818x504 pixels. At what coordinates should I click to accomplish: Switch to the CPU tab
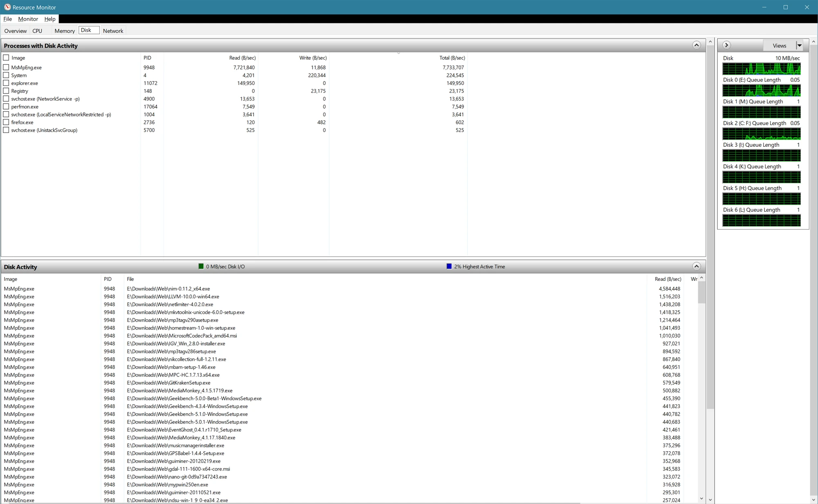(x=37, y=31)
